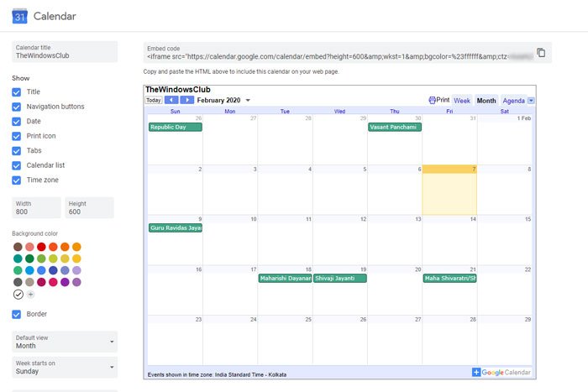Select the bright yellow swatch ending second row
This screenshot has height=392, width=588.
76,259
